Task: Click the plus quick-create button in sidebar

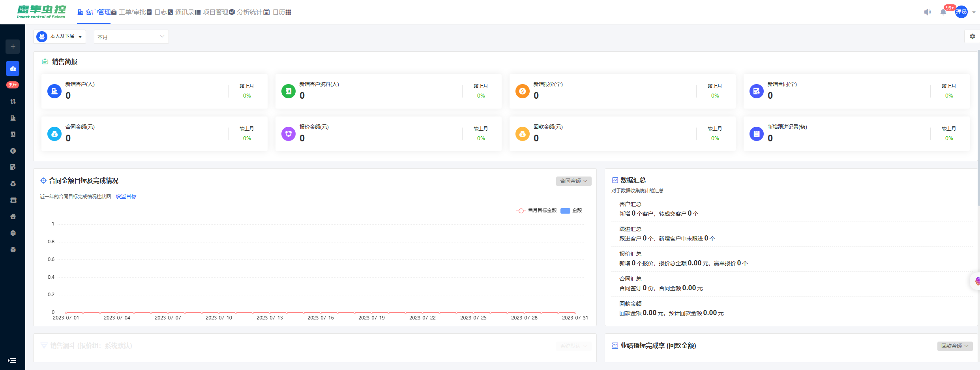Action: (x=13, y=47)
